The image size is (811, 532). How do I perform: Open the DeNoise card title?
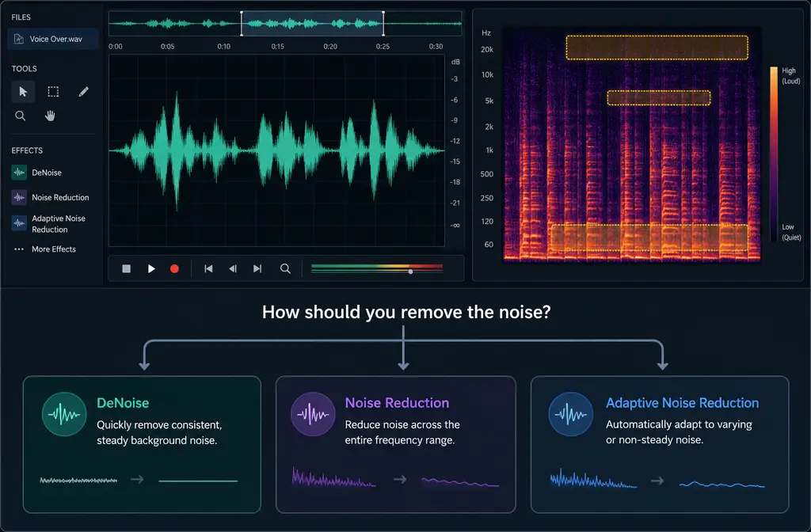coord(123,403)
